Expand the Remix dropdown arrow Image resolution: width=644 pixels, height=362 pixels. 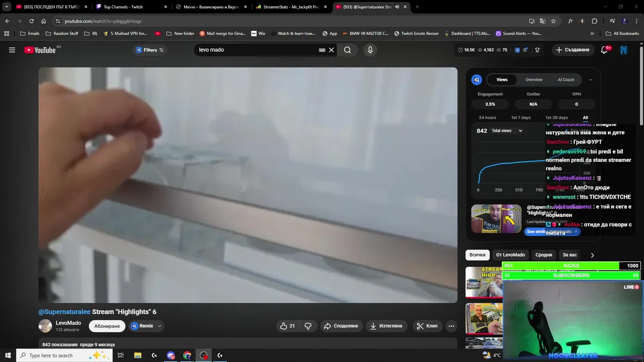pos(159,326)
